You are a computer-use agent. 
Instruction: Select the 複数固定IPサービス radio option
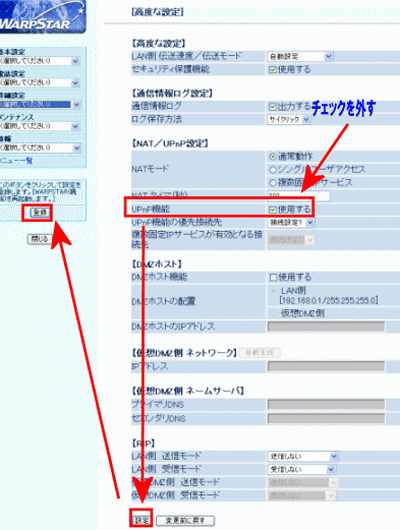point(273,183)
